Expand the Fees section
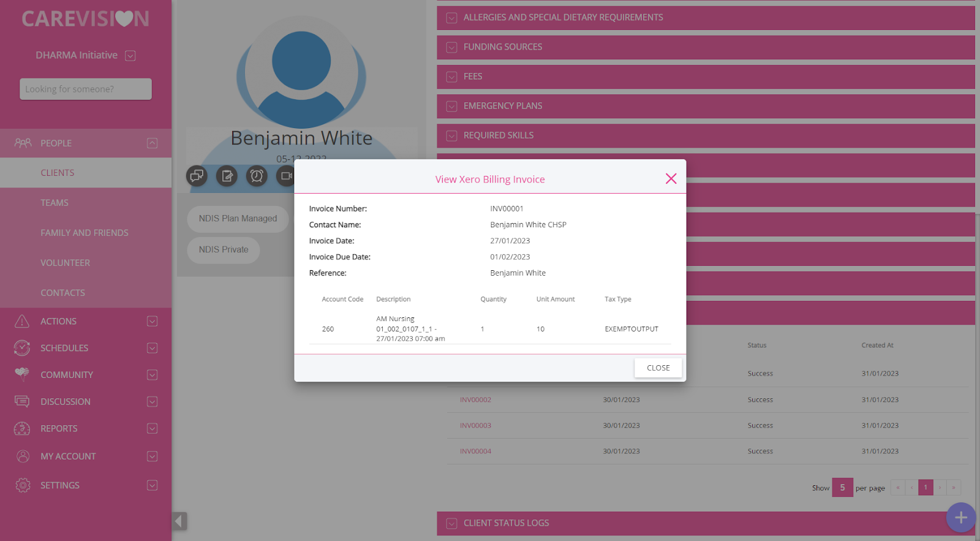 pyautogui.click(x=706, y=77)
